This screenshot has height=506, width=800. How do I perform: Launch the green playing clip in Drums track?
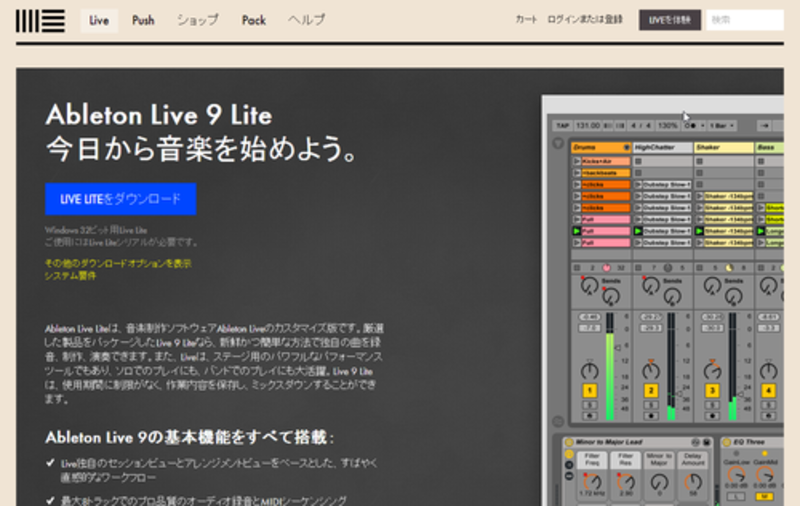(x=577, y=231)
